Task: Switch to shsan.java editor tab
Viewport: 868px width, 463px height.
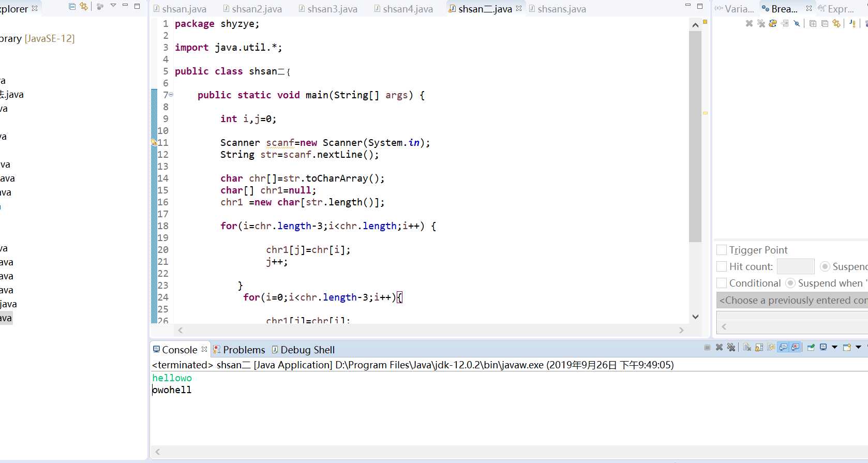Action: tap(179, 9)
